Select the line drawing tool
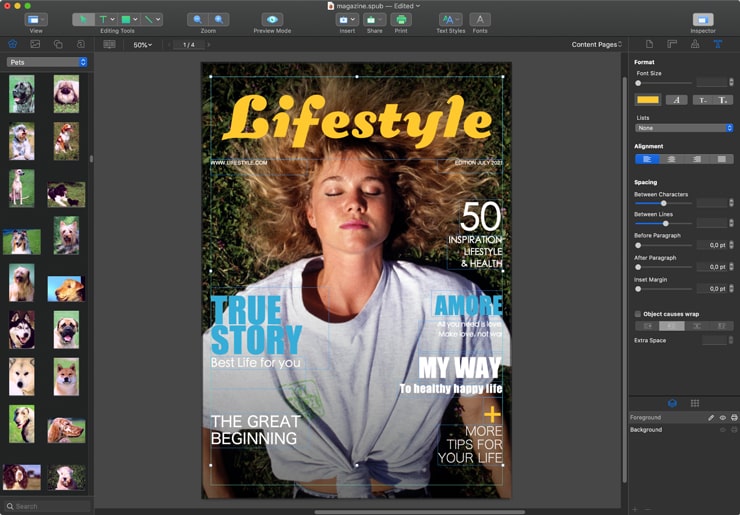 (149, 19)
